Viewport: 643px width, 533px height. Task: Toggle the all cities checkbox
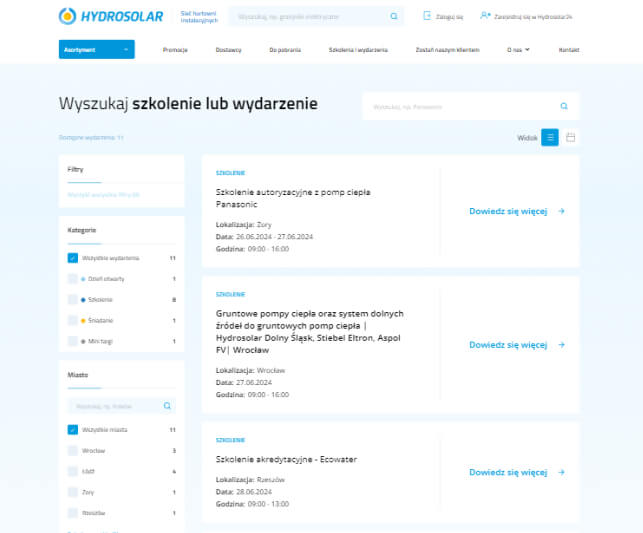(73, 430)
